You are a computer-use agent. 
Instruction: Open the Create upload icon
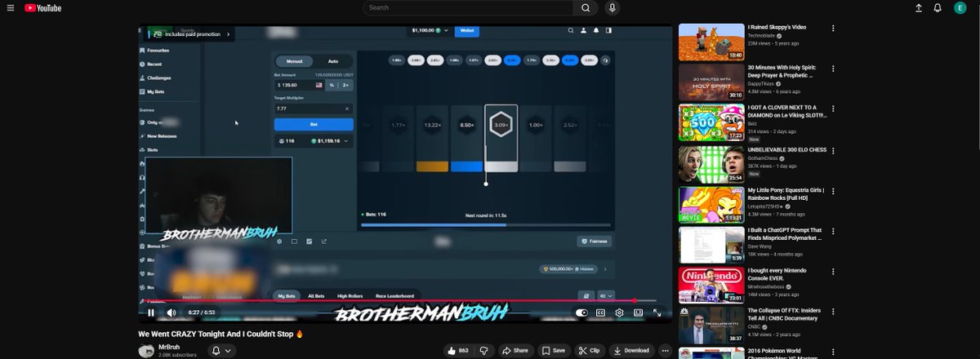coord(919,8)
